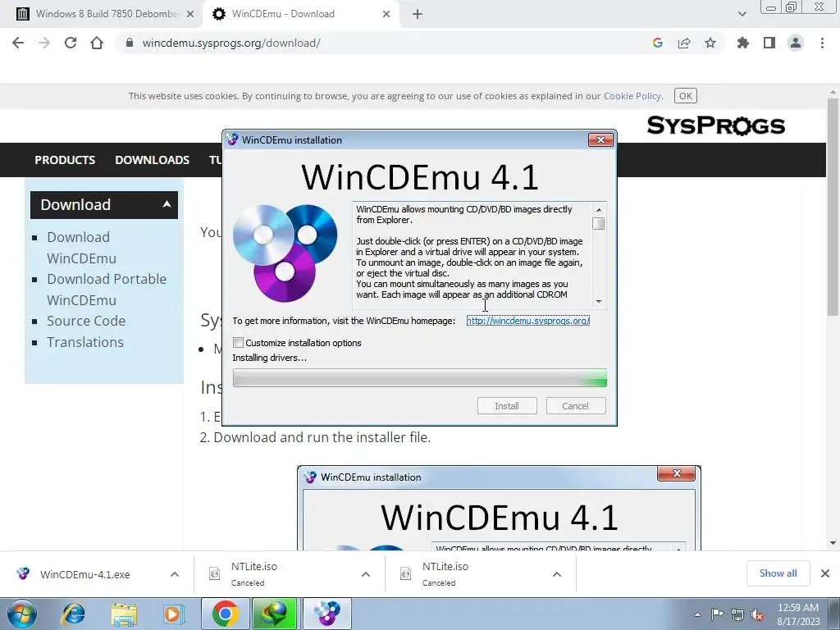Viewport: 840px width, 630px height.
Task: Close the WinCDEmu - Download tab
Action: tap(386, 14)
